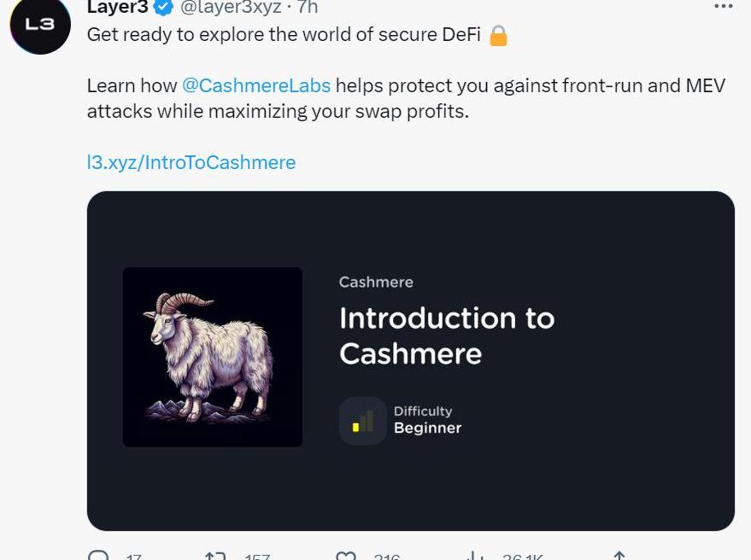Click the small Cashmere label in card
Image resolution: width=751 pixels, height=560 pixels.
coord(376,282)
